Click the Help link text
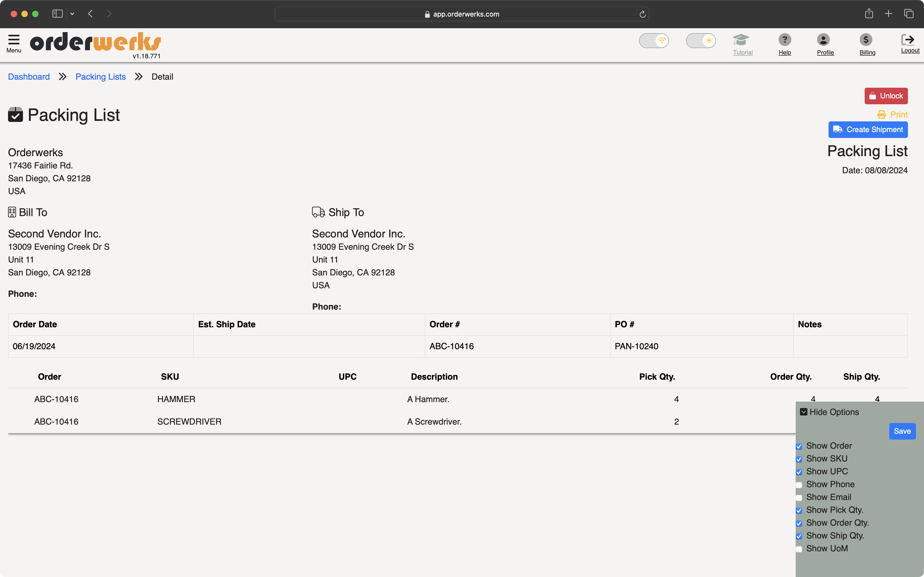924x577 pixels. pyautogui.click(x=785, y=53)
